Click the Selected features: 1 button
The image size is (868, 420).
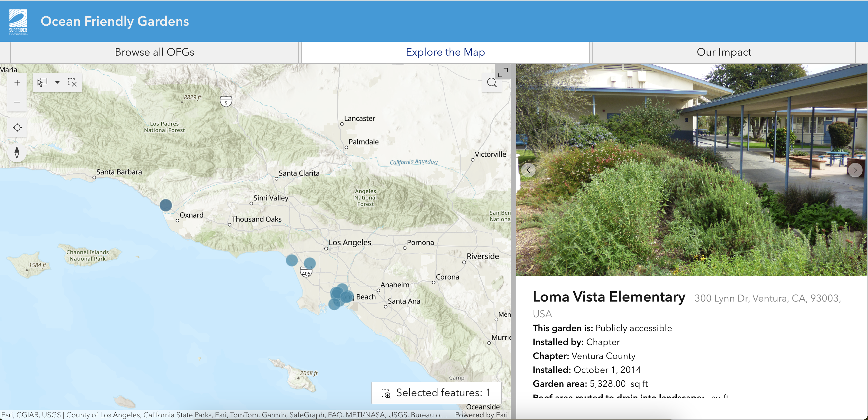[436, 393]
